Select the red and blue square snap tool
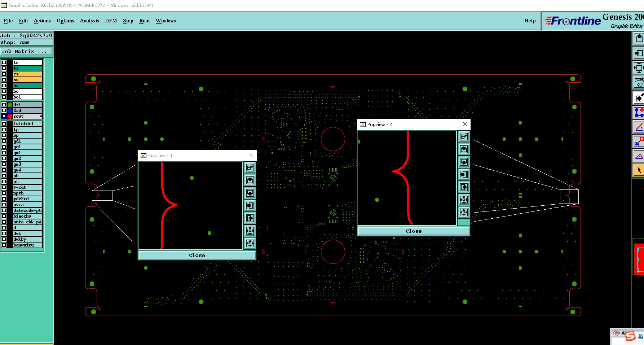 point(639,141)
